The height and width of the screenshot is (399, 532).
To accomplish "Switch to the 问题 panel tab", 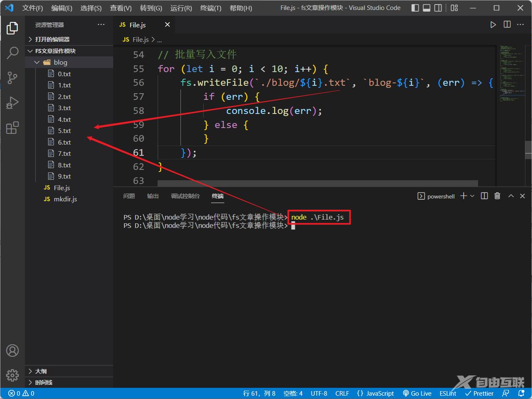I will pyautogui.click(x=129, y=196).
